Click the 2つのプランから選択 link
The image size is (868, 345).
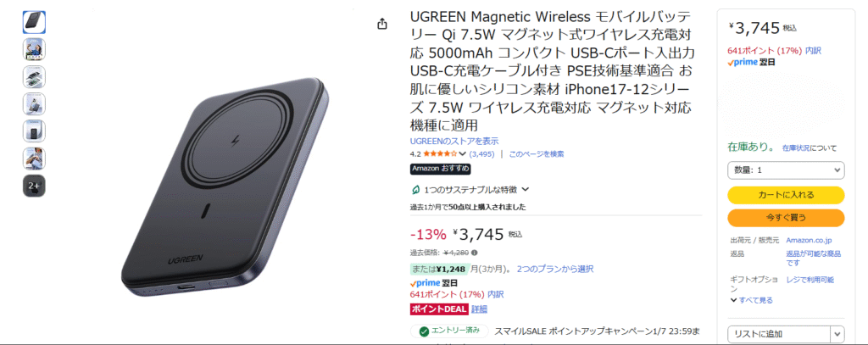point(555,269)
